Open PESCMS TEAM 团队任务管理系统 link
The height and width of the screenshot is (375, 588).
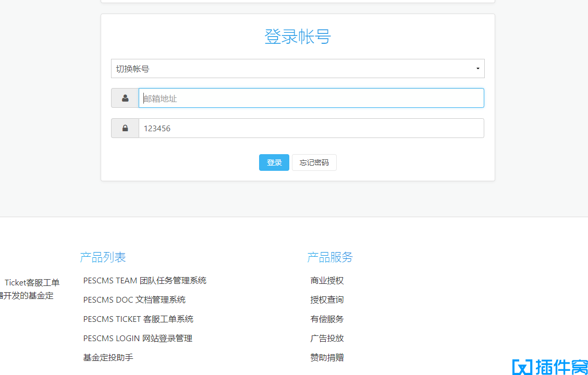click(145, 281)
